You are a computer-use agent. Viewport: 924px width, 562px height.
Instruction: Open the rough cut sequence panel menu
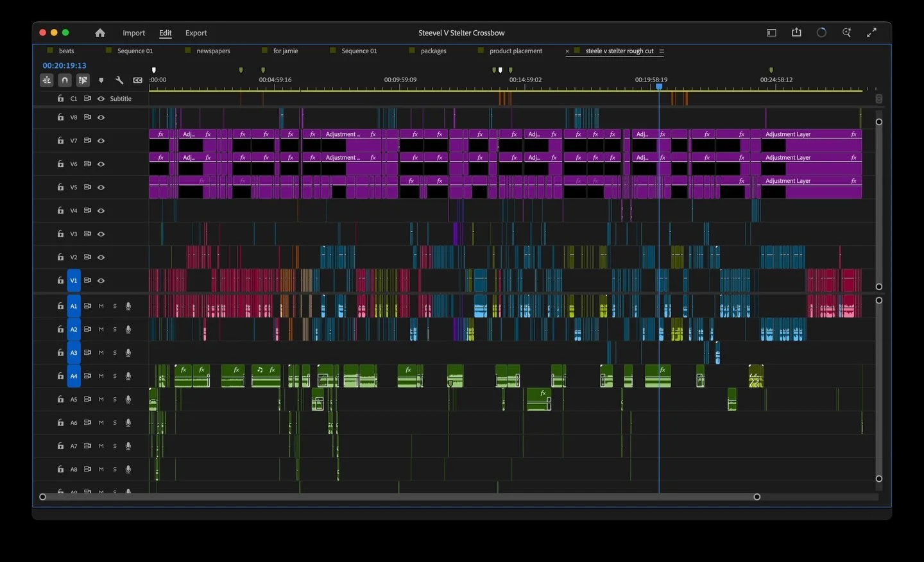(x=662, y=51)
